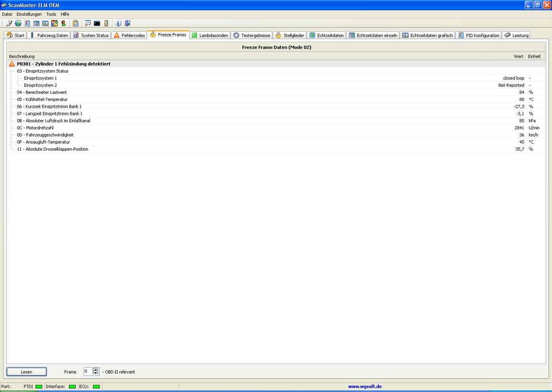This screenshot has height=392, width=552.
Task: Click the green Interface status indicator
Action: coord(72,386)
